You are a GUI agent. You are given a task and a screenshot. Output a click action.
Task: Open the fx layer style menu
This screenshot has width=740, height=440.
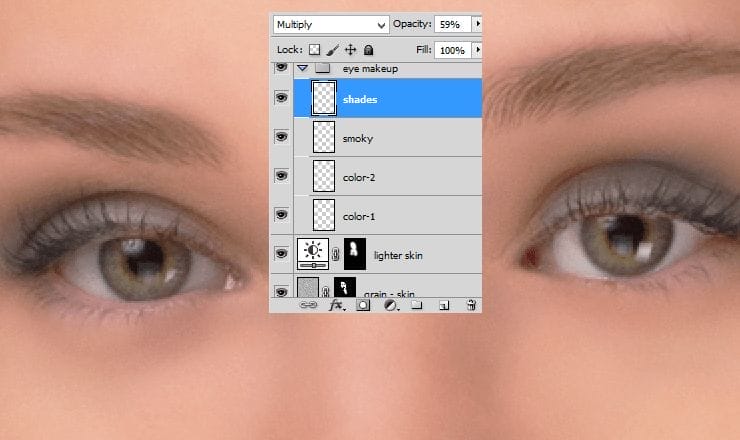click(336, 306)
